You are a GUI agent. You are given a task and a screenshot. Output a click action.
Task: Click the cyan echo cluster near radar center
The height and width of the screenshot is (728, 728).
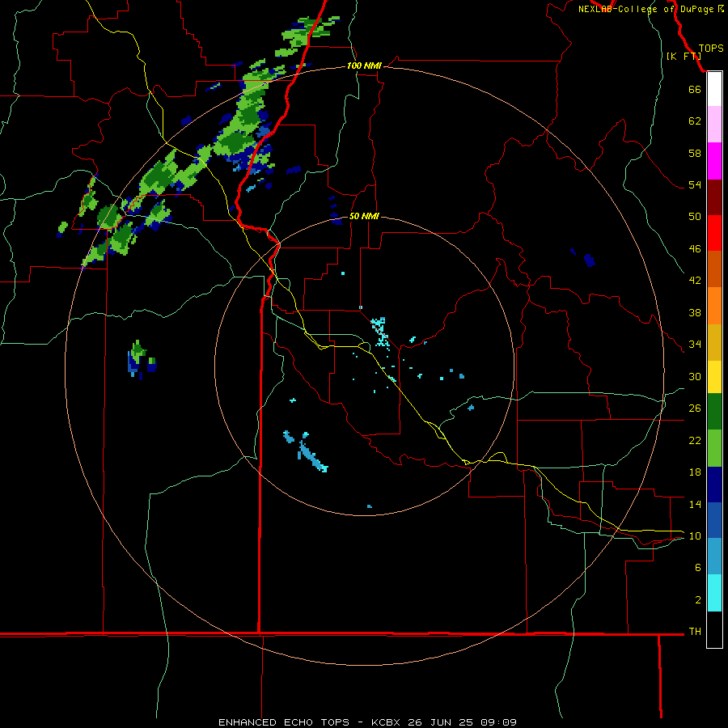coord(380,332)
